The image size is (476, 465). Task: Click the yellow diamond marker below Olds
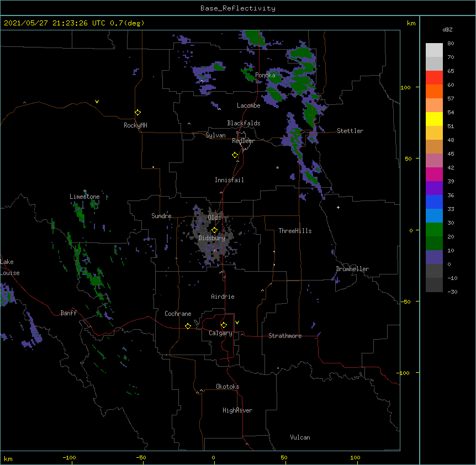214,230
